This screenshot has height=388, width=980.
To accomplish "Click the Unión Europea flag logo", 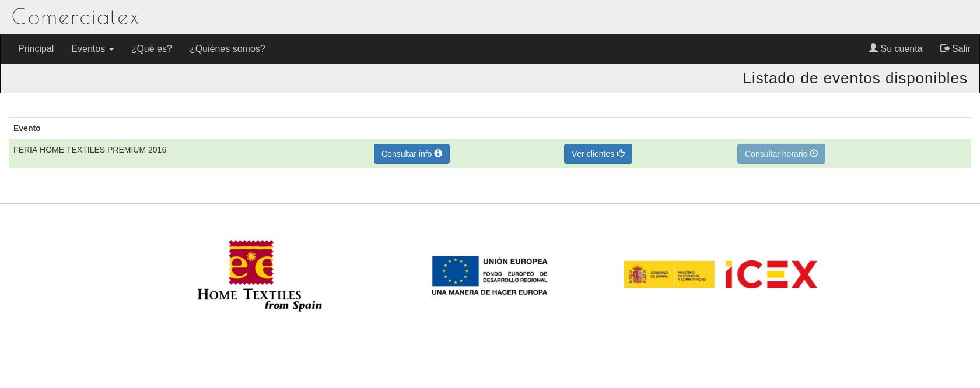I will coord(456,271).
